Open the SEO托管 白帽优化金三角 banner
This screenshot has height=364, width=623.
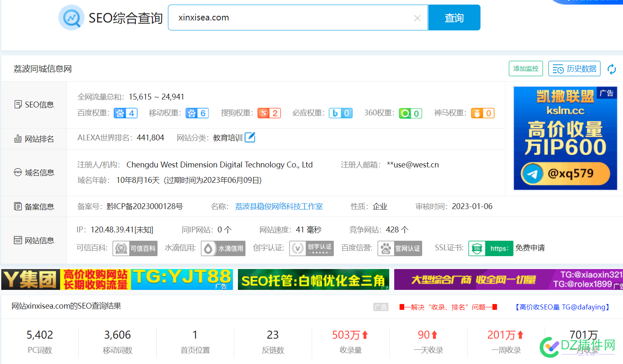(x=313, y=279)
